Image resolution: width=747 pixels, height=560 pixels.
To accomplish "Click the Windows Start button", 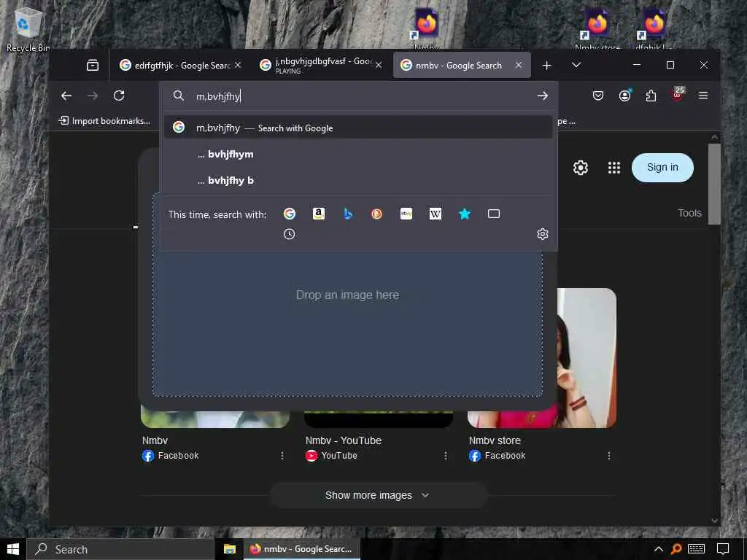I will [x=13, y=549].
